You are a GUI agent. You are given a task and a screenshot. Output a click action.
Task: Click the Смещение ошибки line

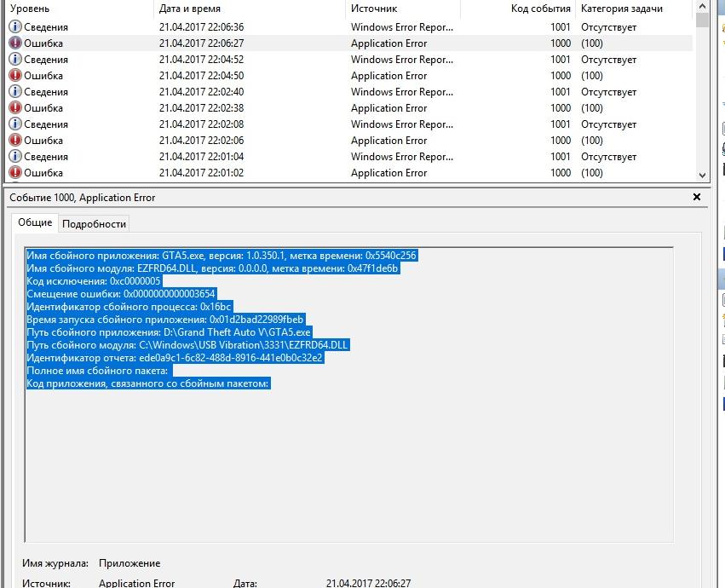121,294
